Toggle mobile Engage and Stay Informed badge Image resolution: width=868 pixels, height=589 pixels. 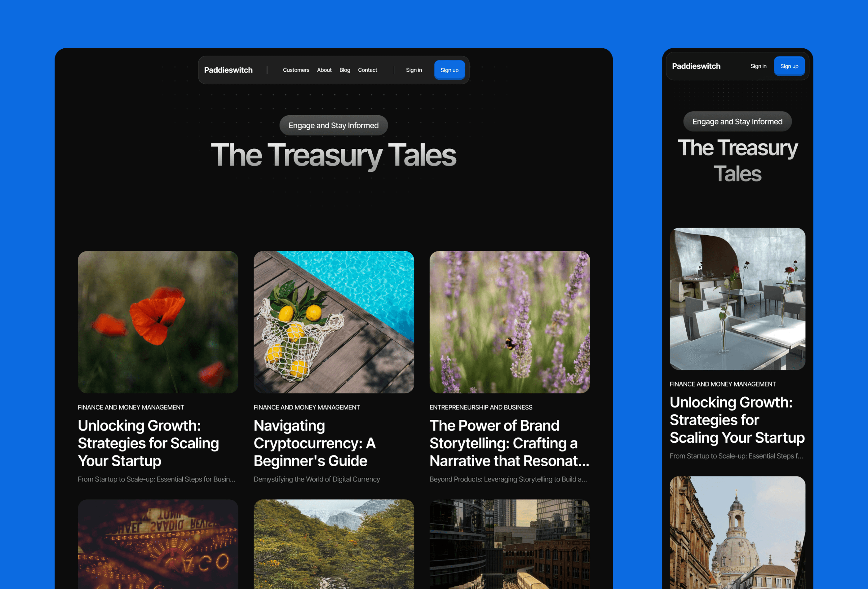[737, 122]
